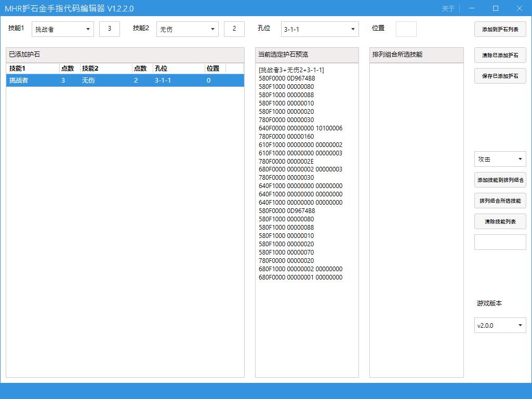Expand the 孔位 slot dropdown
Screen dimensions: 532x399
coord(320,29)
